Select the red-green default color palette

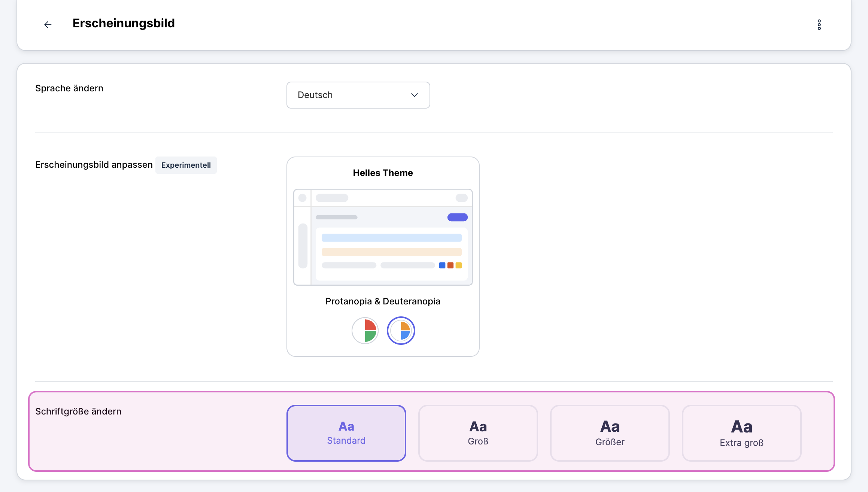pos(365,331)
